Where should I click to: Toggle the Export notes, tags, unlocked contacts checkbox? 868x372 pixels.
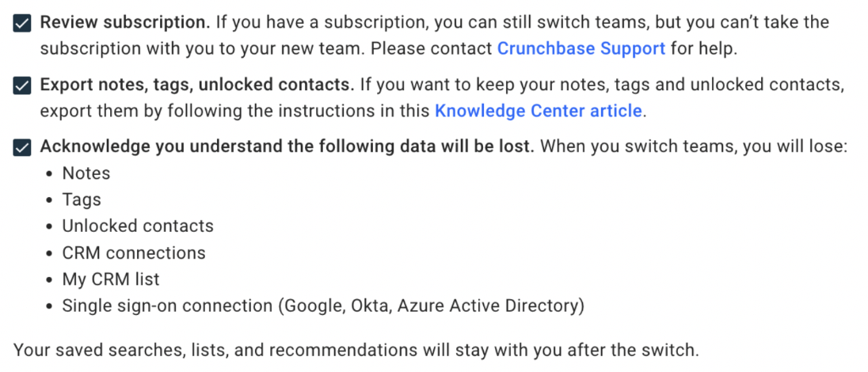coord(23,85)
